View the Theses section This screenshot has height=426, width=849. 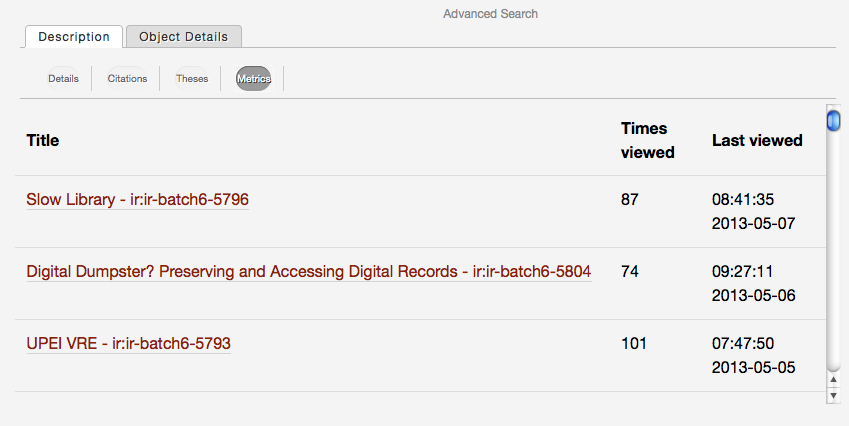[x=192, y=79]
